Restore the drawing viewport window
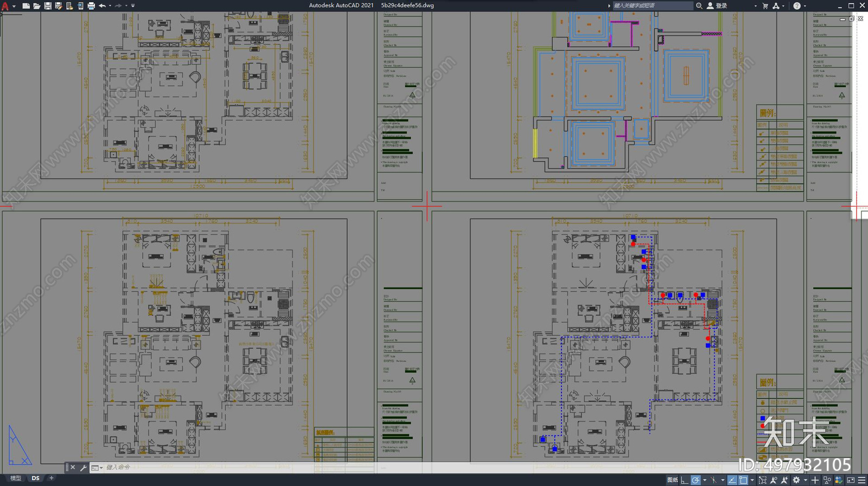This screenshot has width=868, height=486. [852, 18]
